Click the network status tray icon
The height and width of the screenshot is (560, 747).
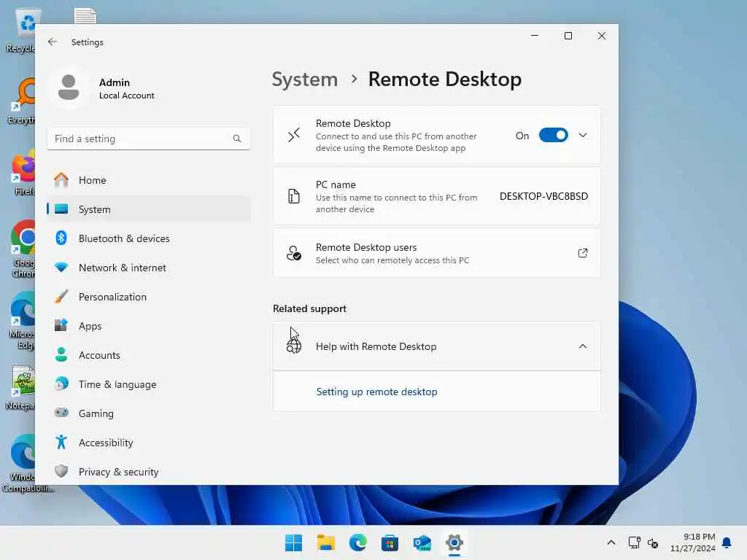pyautogui.click(x=634, y=542)
